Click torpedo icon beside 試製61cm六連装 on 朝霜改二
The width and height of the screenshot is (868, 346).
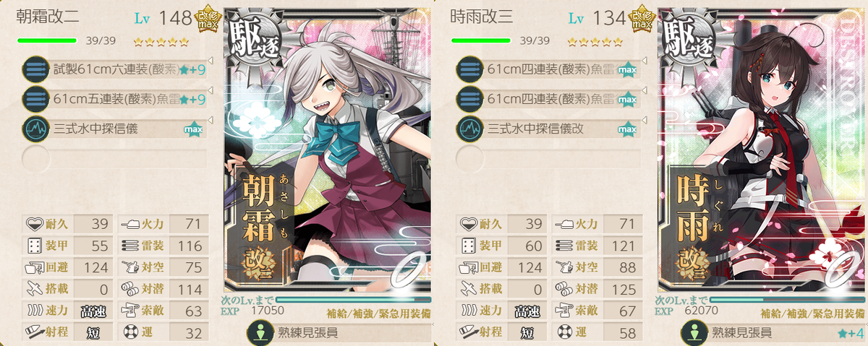click(x=35, y=69)
